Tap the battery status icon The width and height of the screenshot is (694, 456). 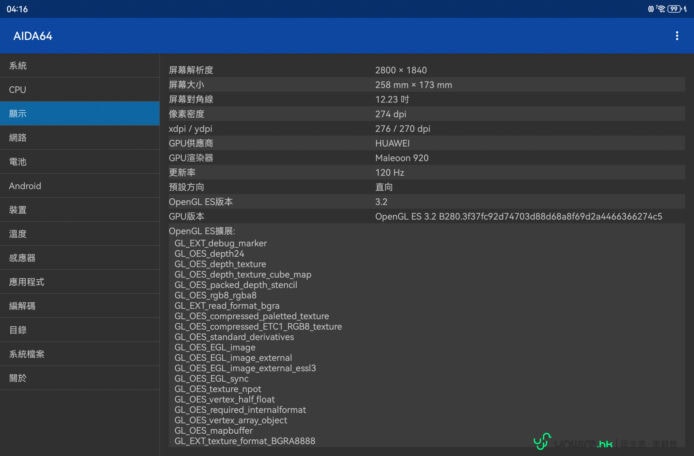point(674,9)
